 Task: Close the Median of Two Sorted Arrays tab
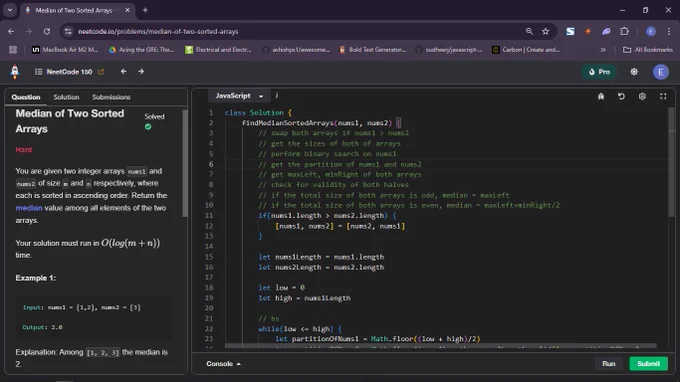click(127, 10)
